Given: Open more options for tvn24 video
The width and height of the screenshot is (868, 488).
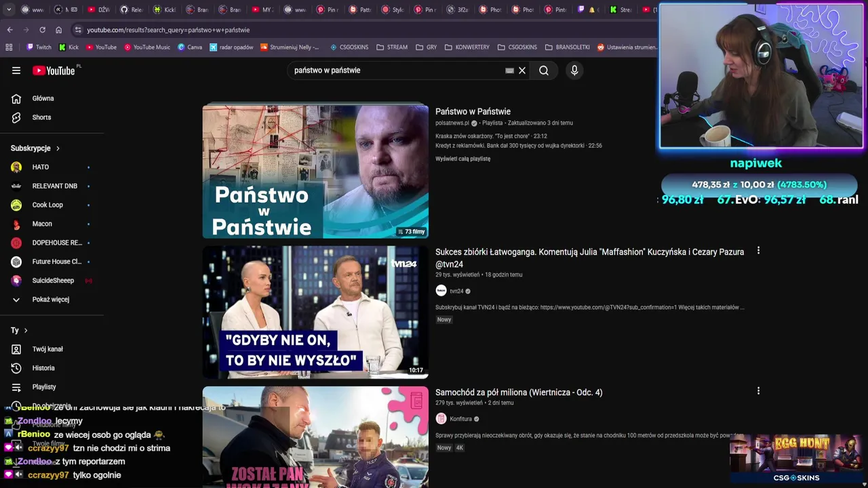Looking at the screenshot, I should pyautogui.click(x=758, y=251).
